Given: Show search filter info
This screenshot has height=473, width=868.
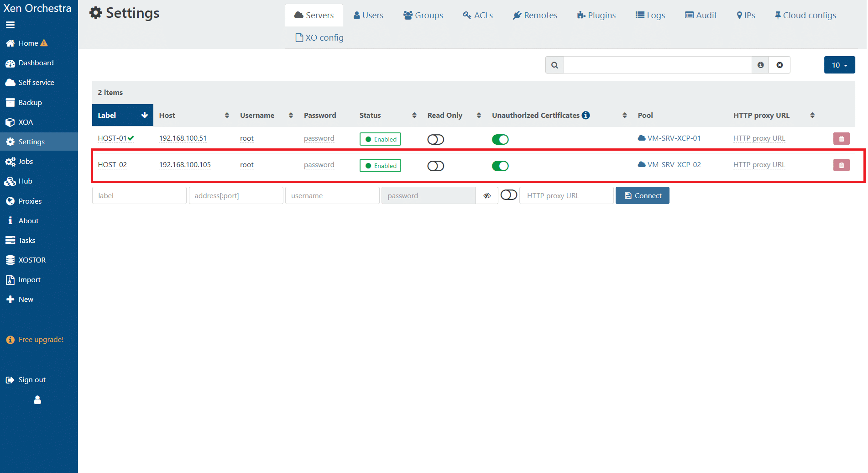Looking at the screenshot, I should tap(760, 65).
